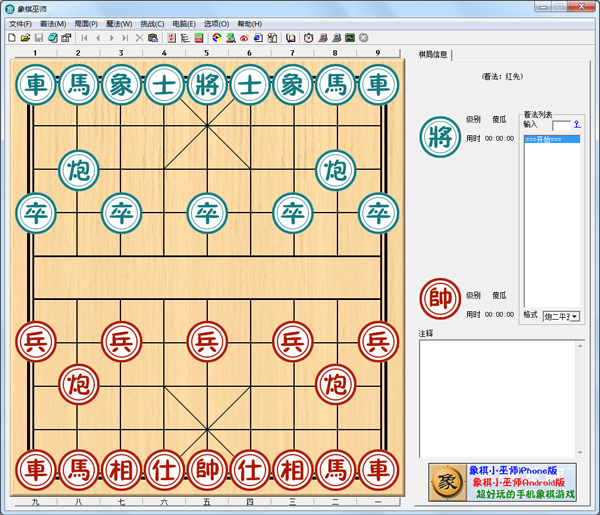
Task: Click the second computer icon after the stopwatch
Action: click(336, 38)
